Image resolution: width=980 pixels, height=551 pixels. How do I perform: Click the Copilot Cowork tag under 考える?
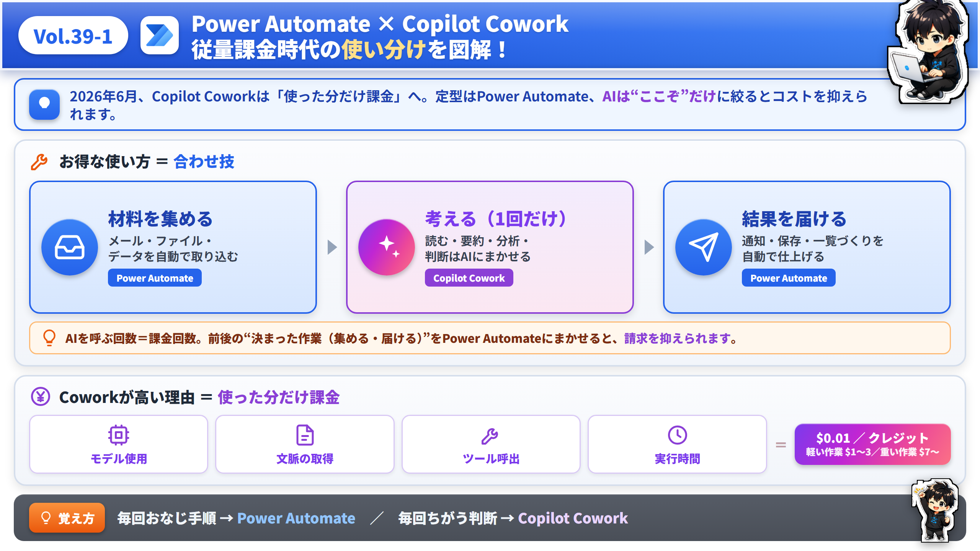tap(469, 278)
